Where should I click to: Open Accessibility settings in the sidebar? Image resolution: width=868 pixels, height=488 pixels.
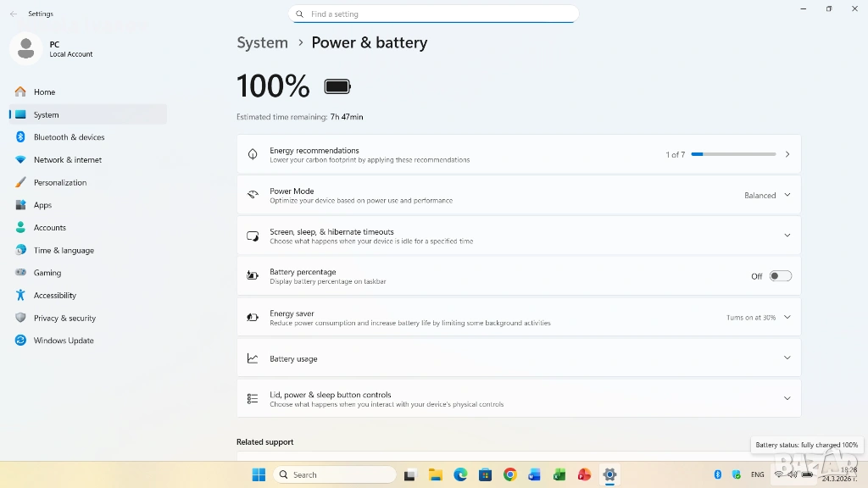[54, 296]
